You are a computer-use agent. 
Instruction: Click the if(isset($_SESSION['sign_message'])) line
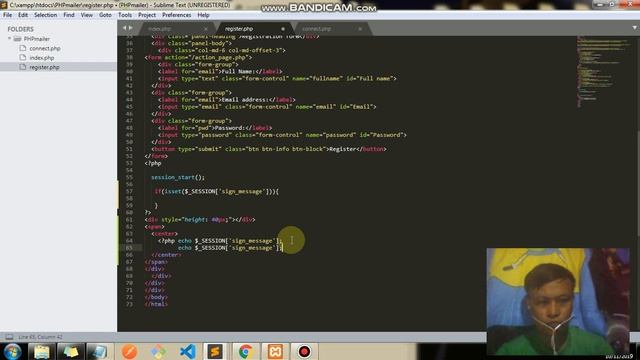pos(216,191)
